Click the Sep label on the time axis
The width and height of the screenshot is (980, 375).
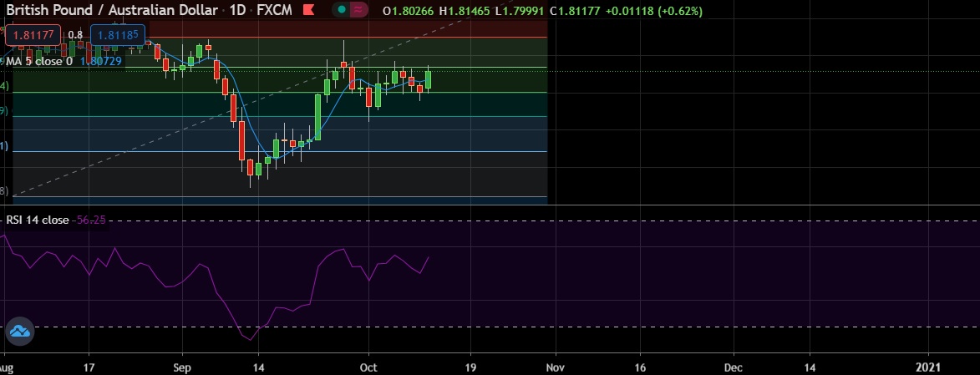[x=182, y=367]
